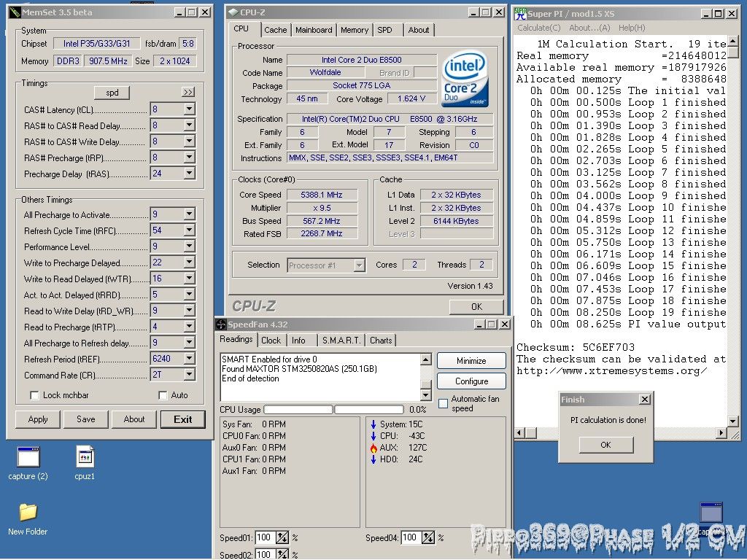
Task: Switch to the Mainboard tab in CPU-Z
Action: tap(314, 30)
